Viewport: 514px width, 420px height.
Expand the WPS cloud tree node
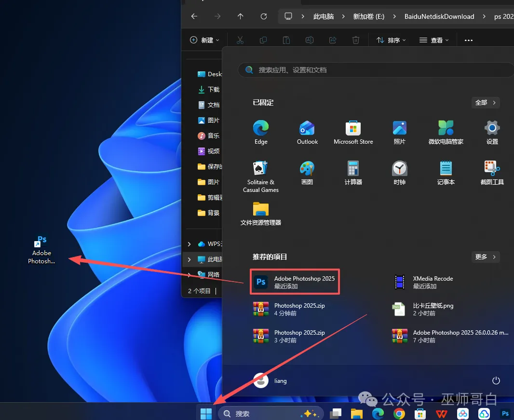189,244
